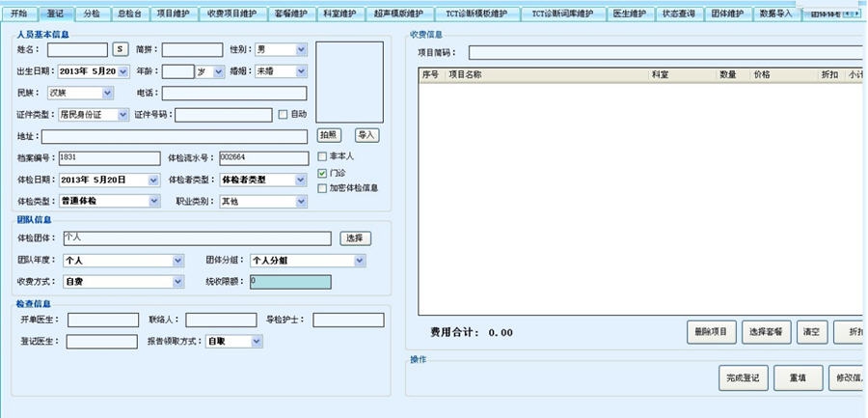Viewport: 868px width, 418px height.
Task: Click the empty photo preview box
Action: (x=349, y=82)
